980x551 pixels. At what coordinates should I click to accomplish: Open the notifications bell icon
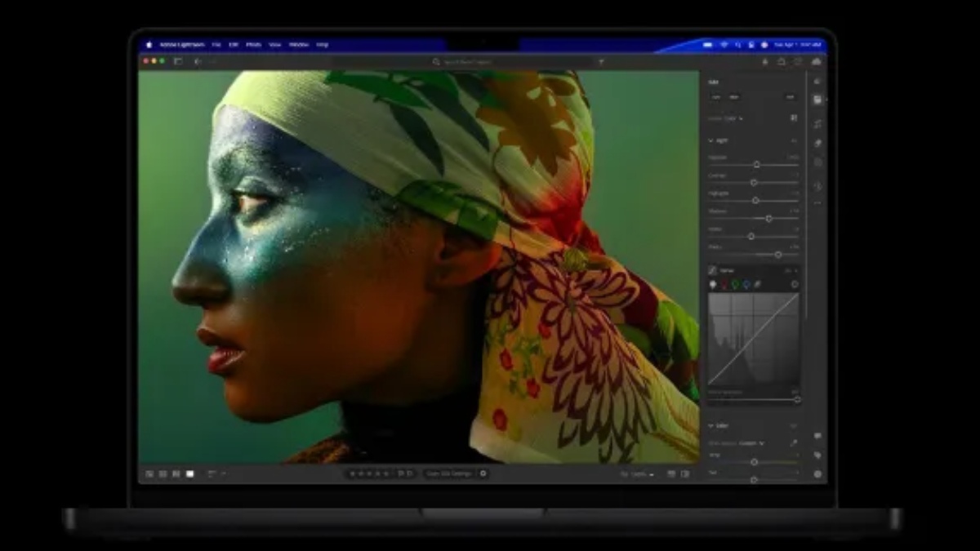[765, 61]
